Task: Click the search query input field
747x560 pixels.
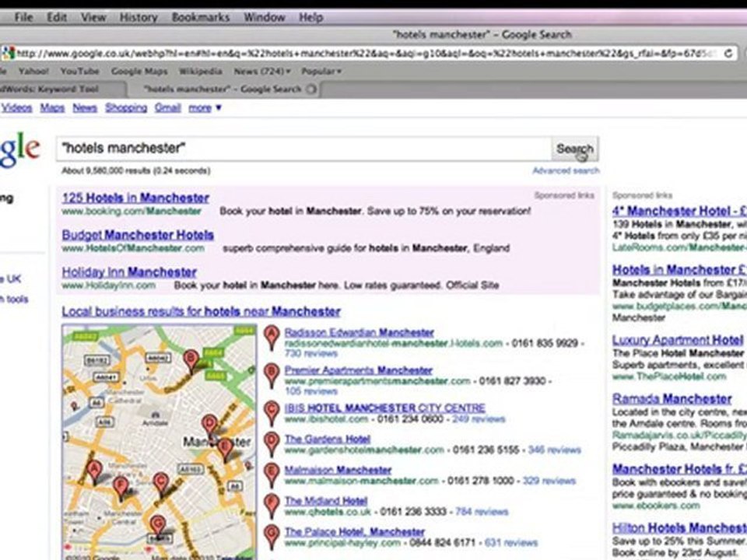Action: point(304,149)
